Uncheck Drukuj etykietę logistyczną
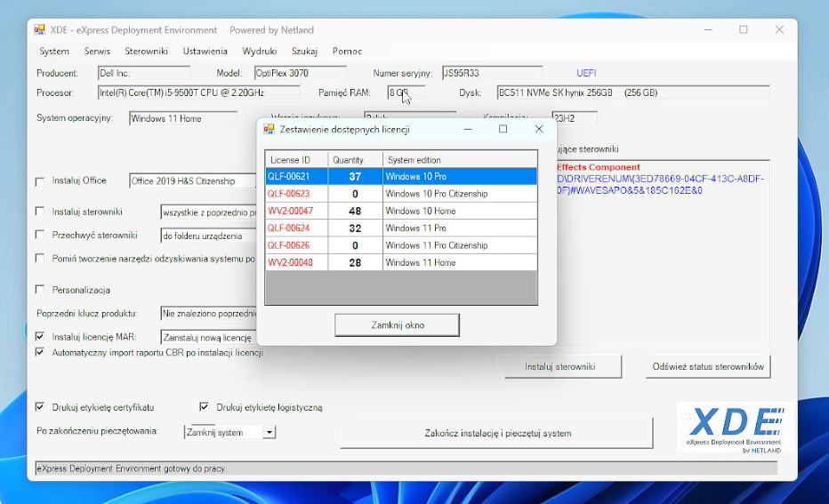This screenshot has width=829, height=504. tap(205, 407)
